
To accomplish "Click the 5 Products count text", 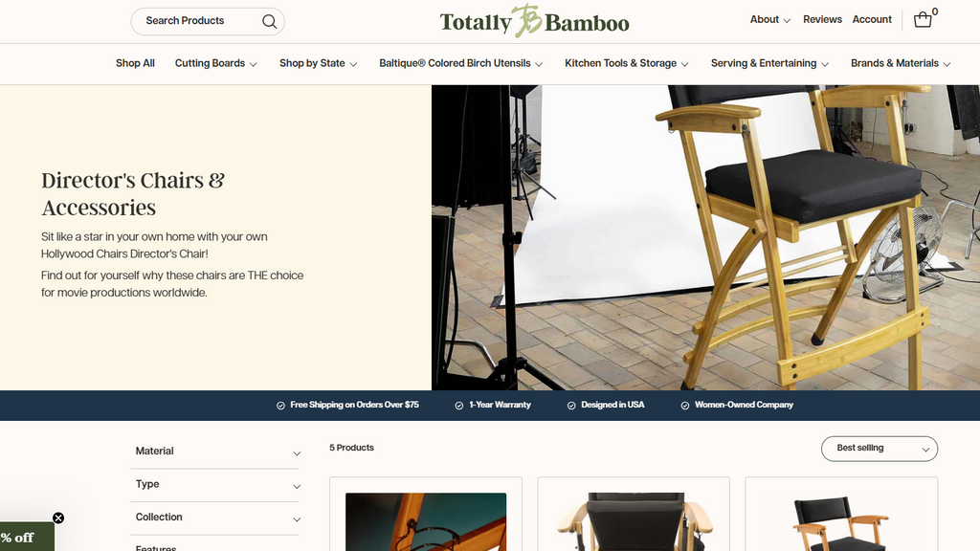I will point(352,448).
